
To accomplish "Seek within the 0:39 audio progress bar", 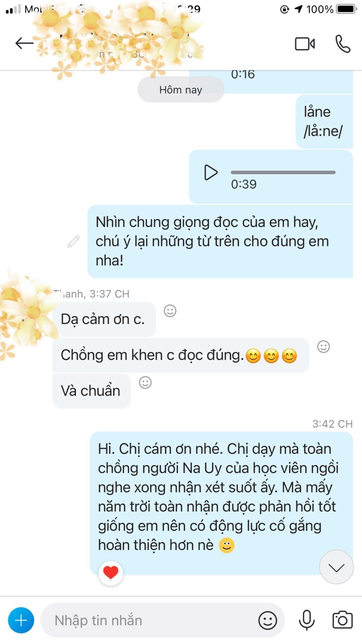I will pyautogui.click(x=283, y=172).
